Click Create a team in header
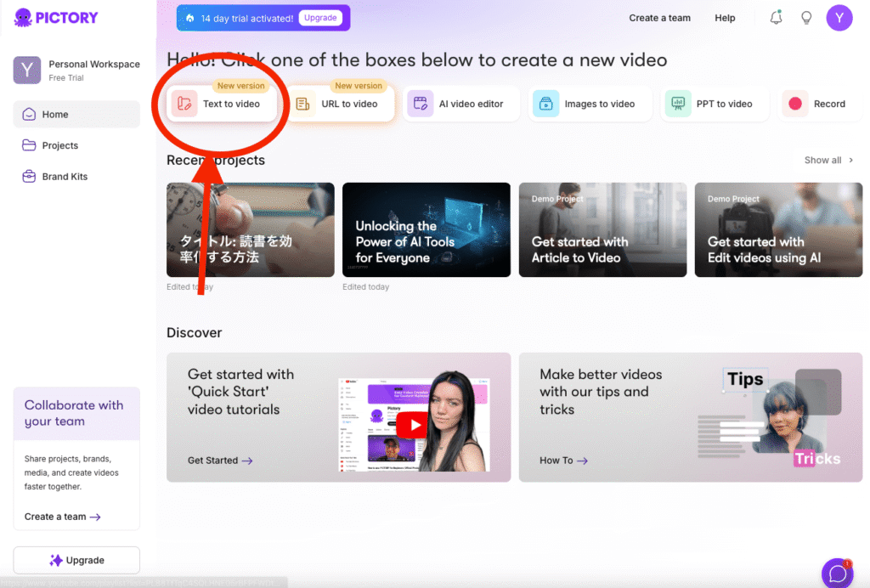The height and width of the screenshot is (588, 870). click(659, 18)
